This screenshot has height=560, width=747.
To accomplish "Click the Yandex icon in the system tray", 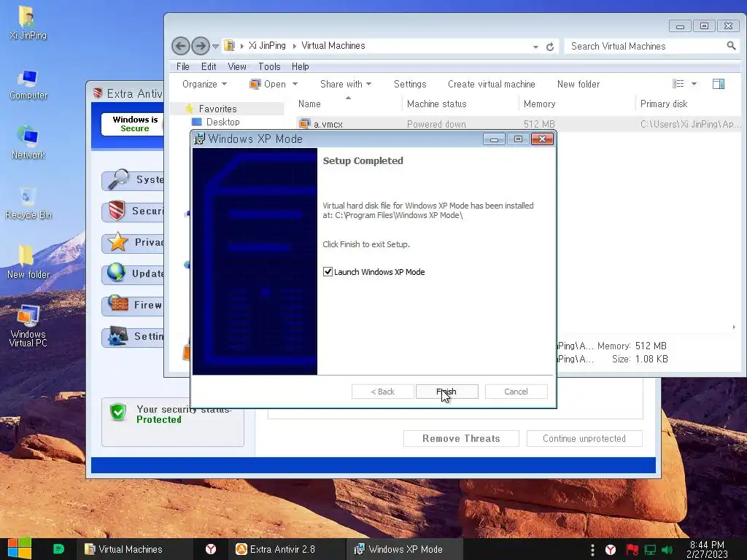I will [611, 550].
